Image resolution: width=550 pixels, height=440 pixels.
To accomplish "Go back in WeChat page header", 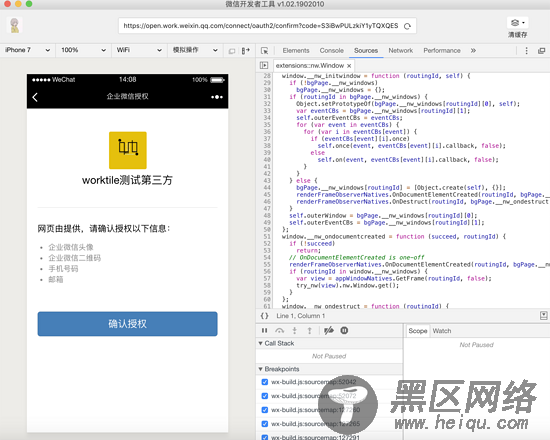I will 35,97.
